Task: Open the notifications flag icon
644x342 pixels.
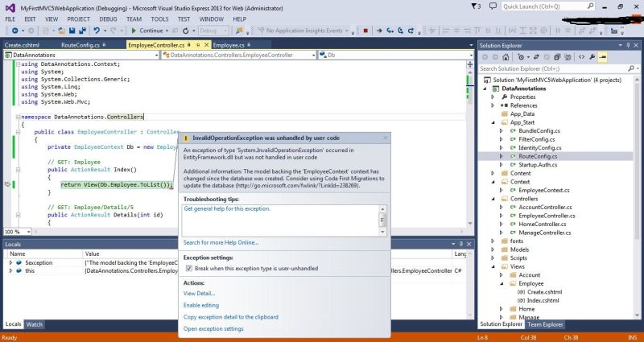Action: 476,6
